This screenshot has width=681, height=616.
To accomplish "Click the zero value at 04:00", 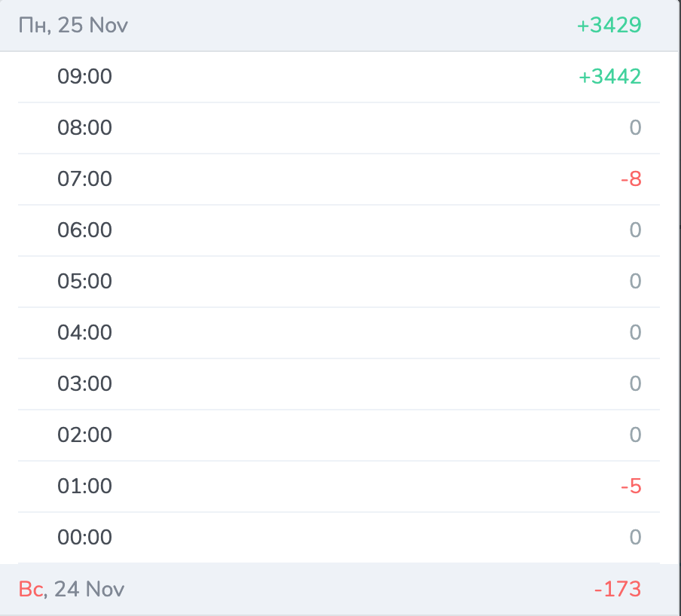I will (635, 333).
